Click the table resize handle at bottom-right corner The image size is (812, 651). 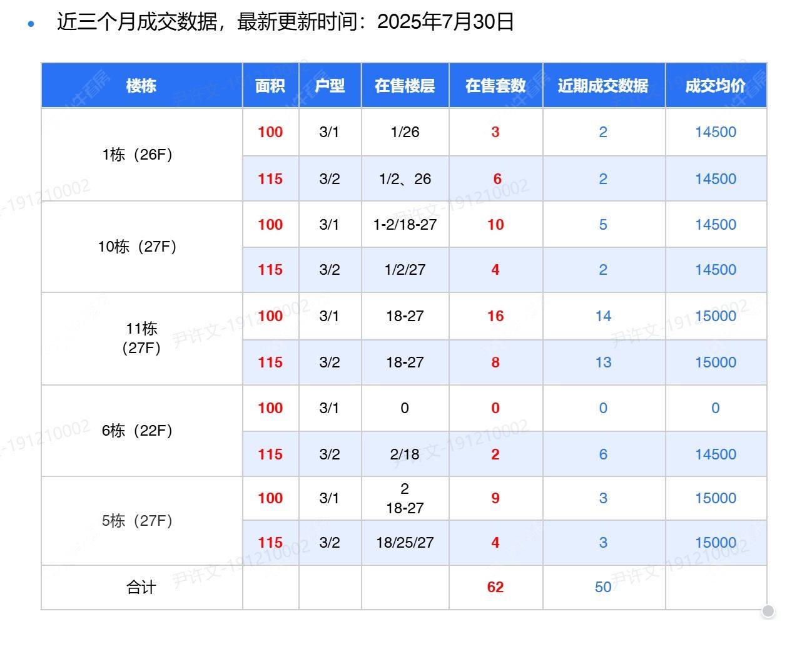pyautogui.click(x=768, y=611)
